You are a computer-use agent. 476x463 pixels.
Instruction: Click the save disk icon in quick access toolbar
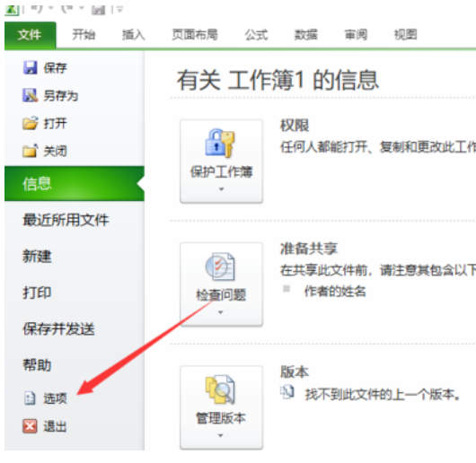[99, 9]
